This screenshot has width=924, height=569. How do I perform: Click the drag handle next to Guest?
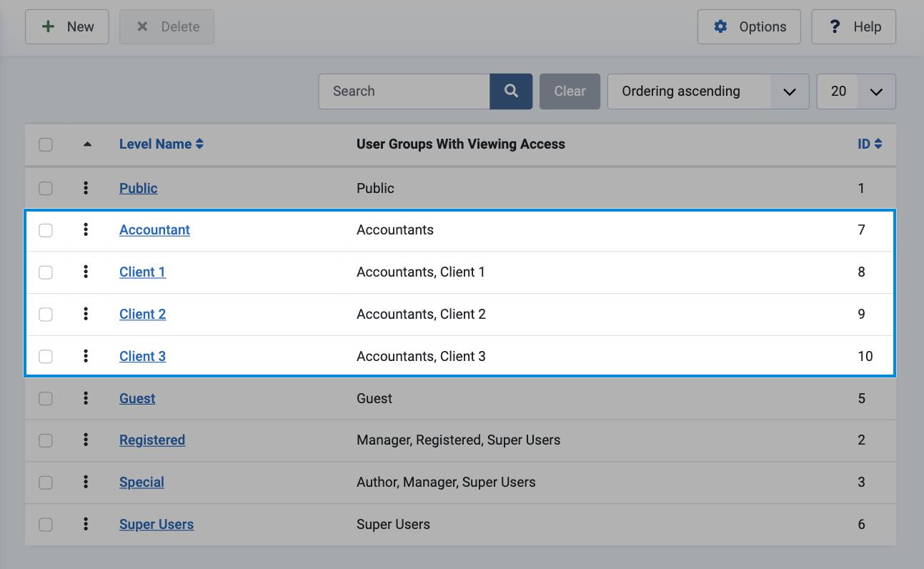pyautogui.click(x=86, y=398)
